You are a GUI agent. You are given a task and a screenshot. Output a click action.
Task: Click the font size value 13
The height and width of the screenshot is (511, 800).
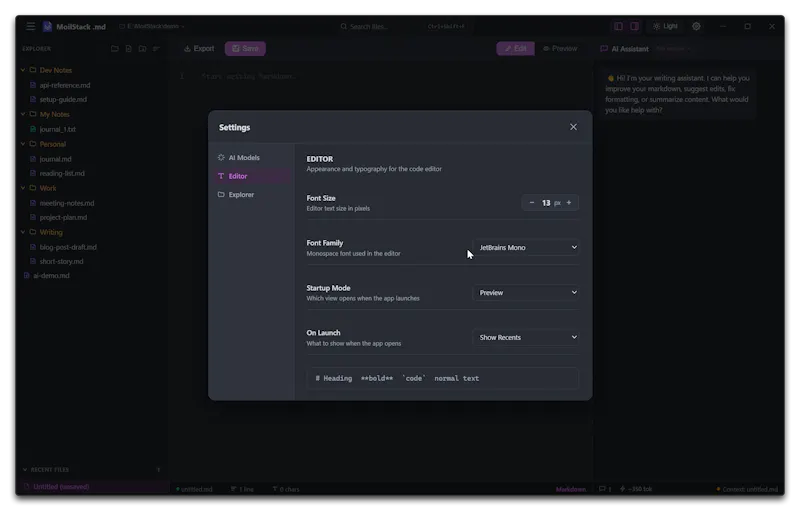[x=546, y=203]
